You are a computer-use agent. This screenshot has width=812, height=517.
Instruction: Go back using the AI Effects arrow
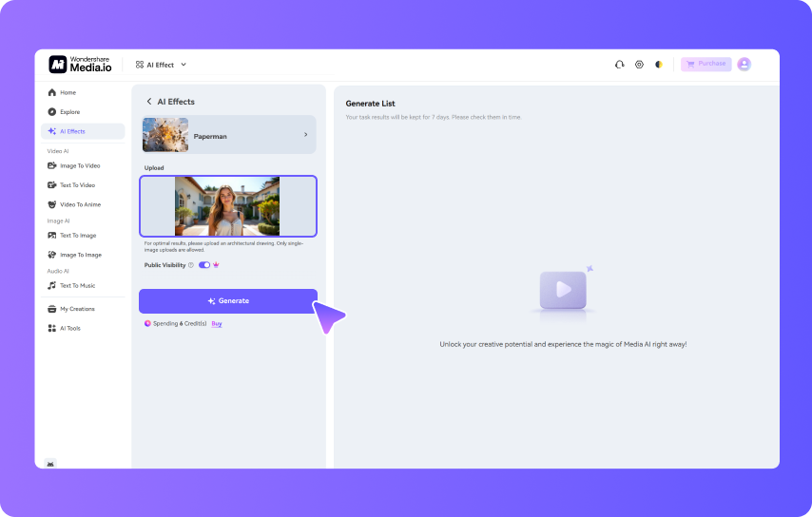point(149,102)
